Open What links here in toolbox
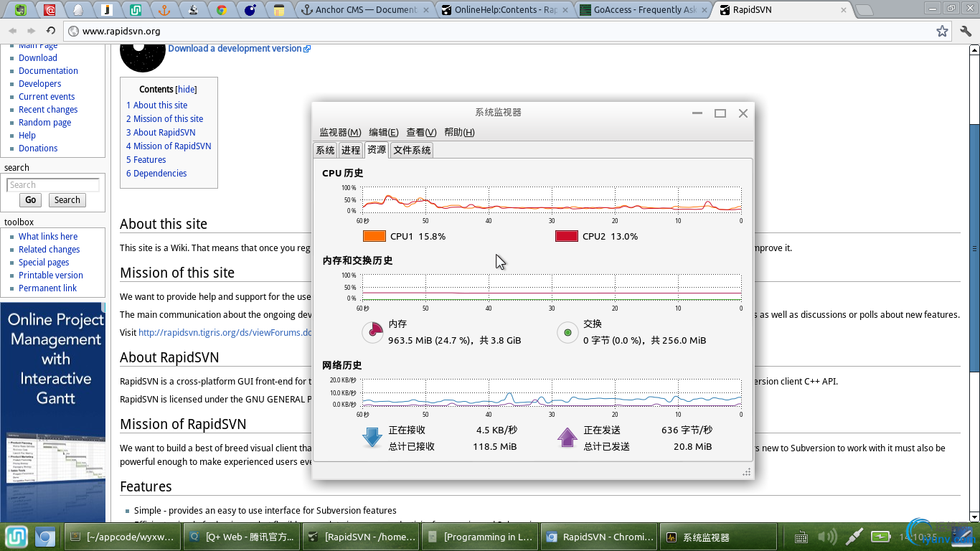This screenshot has height=551, width=980. point(48,237)
